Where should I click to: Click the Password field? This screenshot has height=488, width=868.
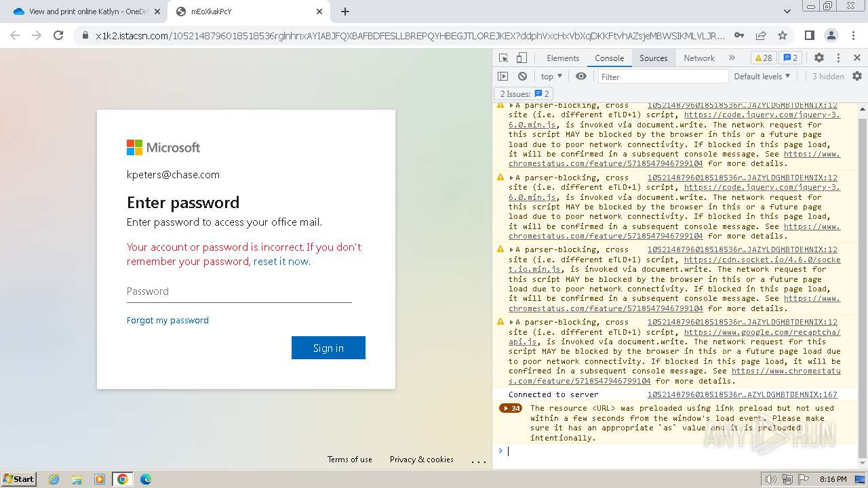click(239, 291)
